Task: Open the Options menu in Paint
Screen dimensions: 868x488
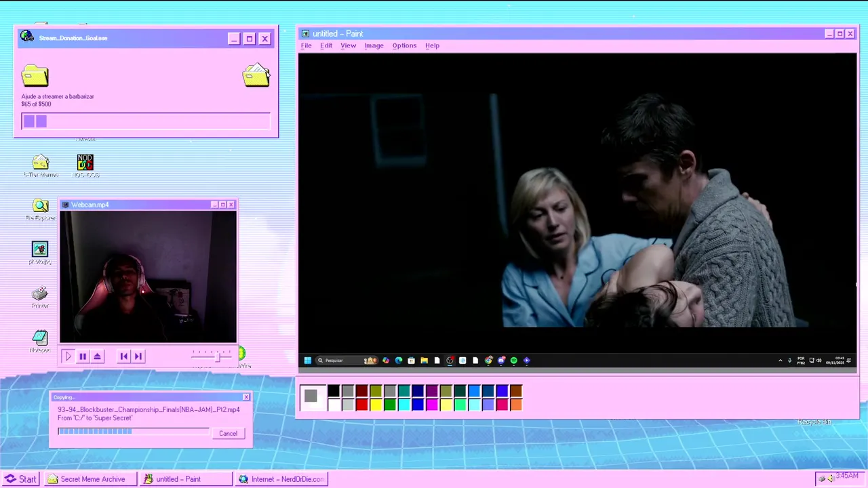Action: tap(404, 45)
